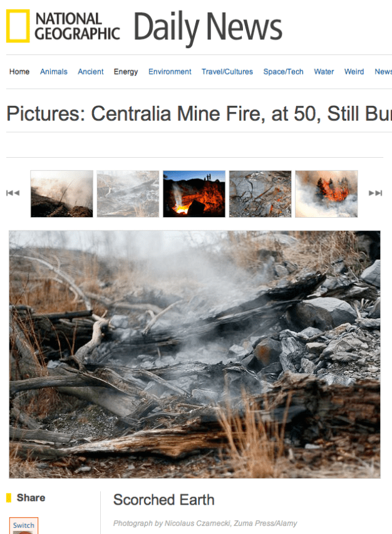Visit the Environment section
This screenshot has height=534, width=392.
click(170, 71)
